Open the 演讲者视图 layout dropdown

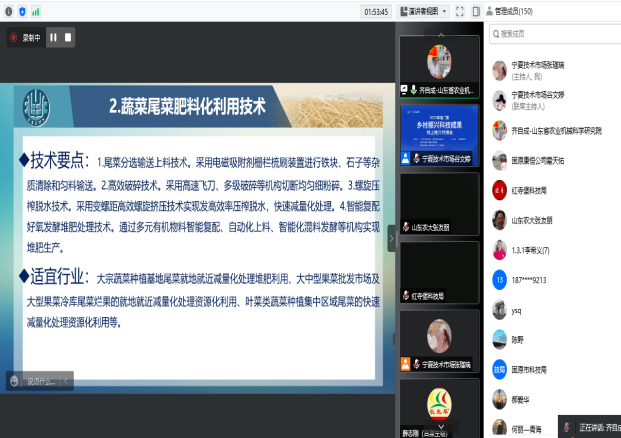[x=423, y=11]
